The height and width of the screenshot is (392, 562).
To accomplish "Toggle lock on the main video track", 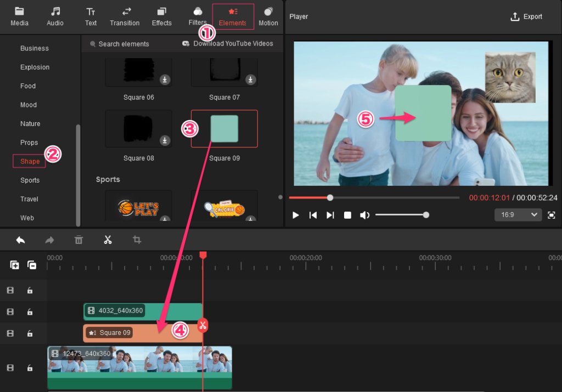I will coord(30,368).
